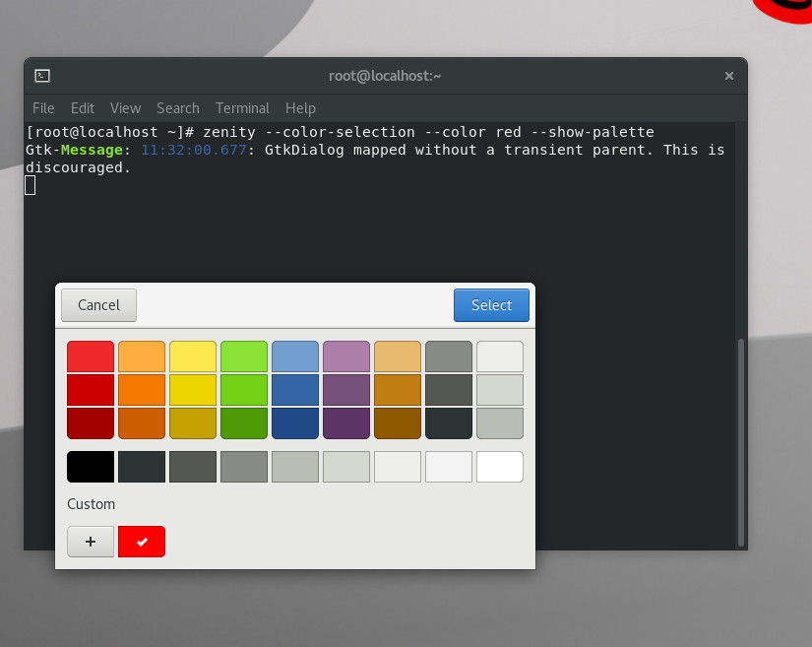Pick the seventh grayscale swatch, very light gray

pos(398,467)
